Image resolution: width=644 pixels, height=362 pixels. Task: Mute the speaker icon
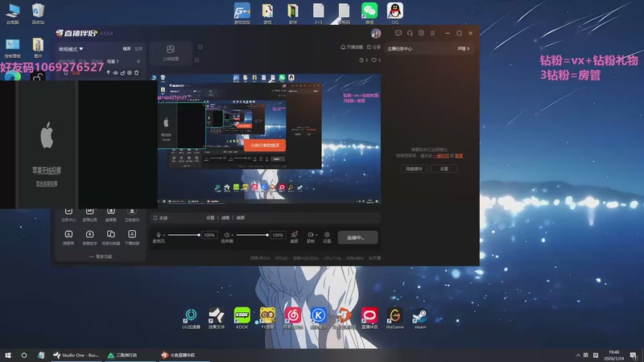(226, 235)
